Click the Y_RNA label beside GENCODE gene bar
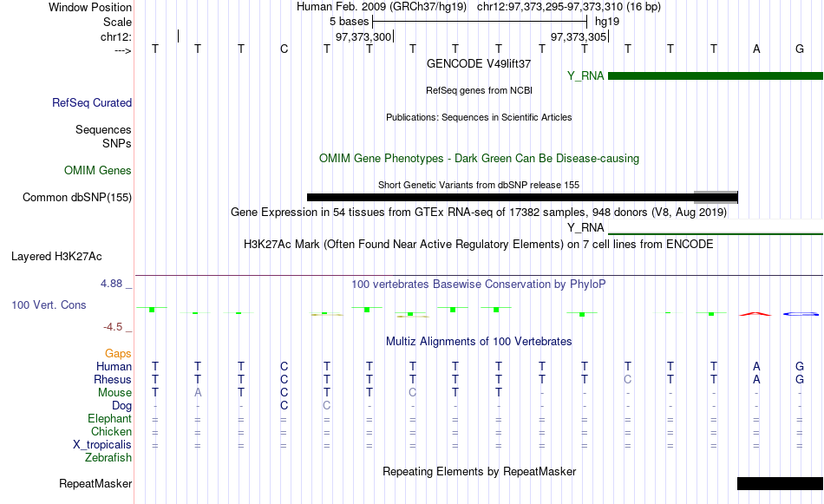The image size is (824, 504). point(585,76)
